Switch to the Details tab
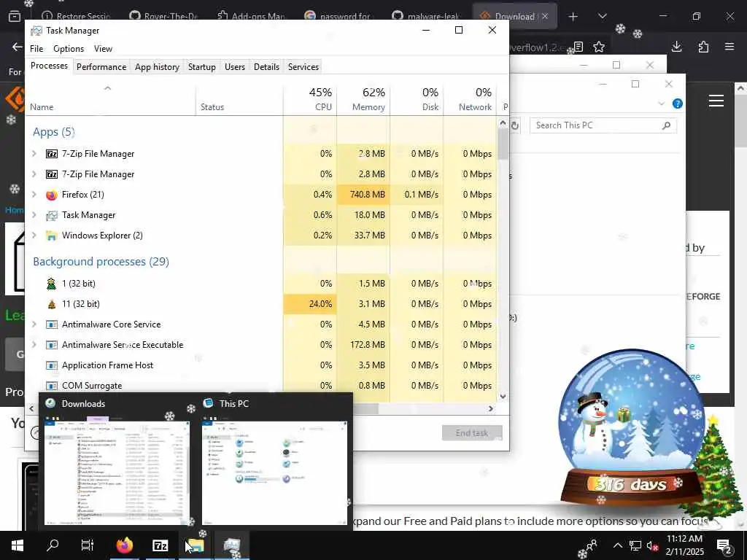Viewport: 747px width, 560px height. coord(266,66)
